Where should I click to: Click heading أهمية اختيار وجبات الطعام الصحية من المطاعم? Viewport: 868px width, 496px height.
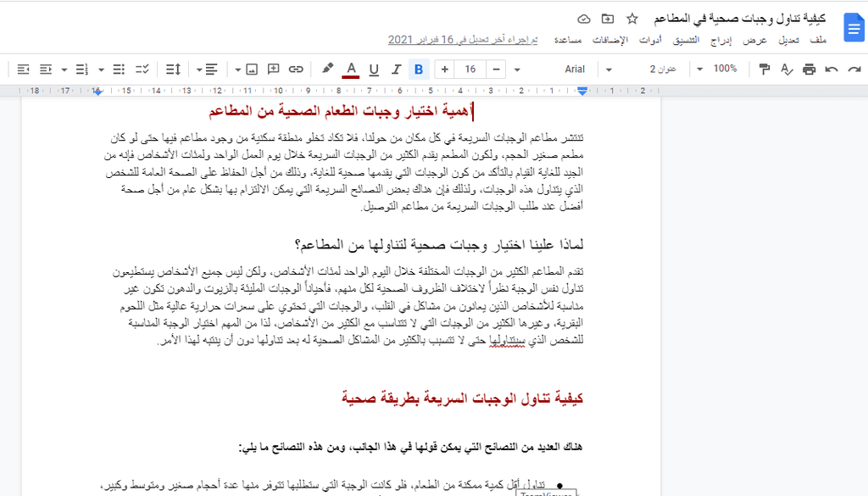click(x=340, y=111)
